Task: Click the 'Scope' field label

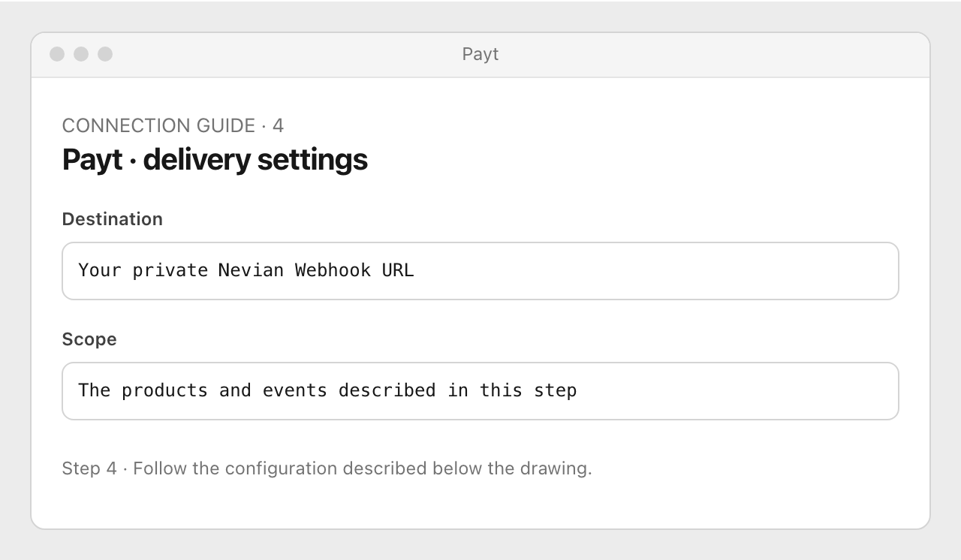Action: tap(89, 339)
